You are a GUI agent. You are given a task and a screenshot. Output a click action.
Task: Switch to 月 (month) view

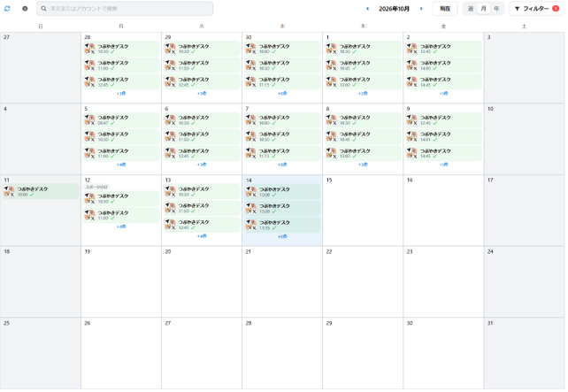pyautogui.click(x=483, y=8)
